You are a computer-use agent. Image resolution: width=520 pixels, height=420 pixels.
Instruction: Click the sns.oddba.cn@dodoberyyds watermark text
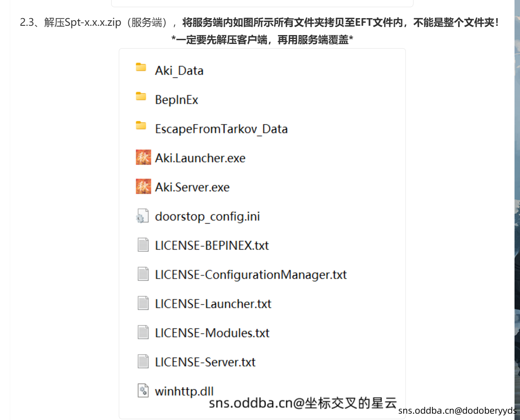coord(457,411)
